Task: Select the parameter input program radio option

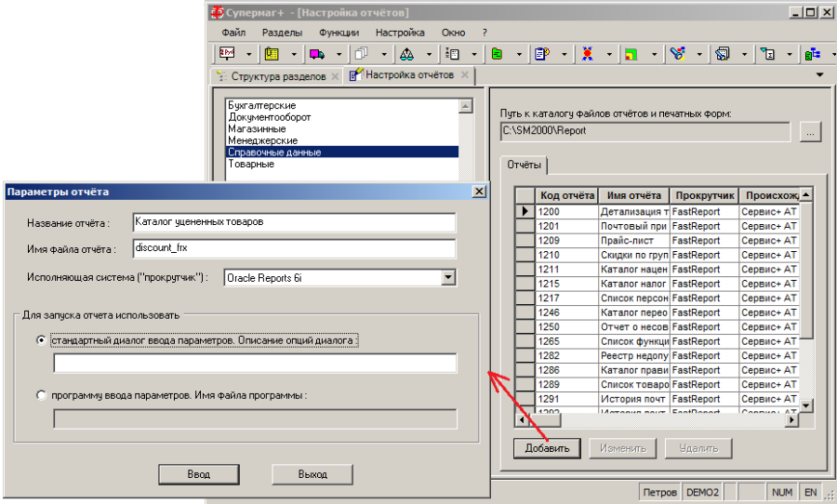Action: tap(41, 395)
